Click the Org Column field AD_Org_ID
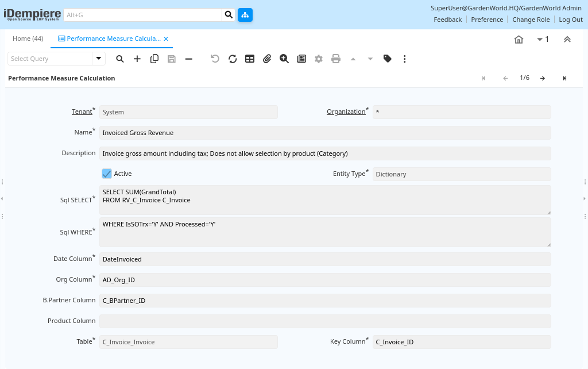The image size is (588, 369). click(325, 280)
